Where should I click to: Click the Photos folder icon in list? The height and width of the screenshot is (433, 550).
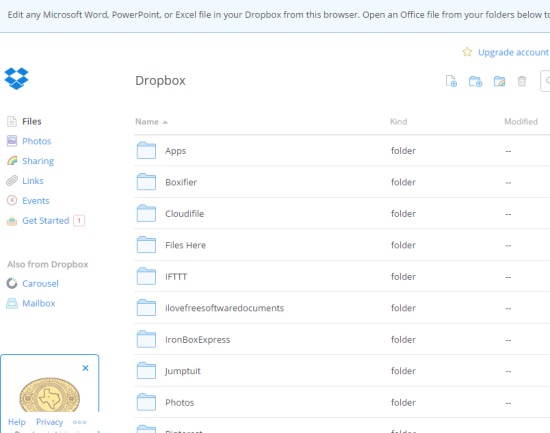click(146, 402)
